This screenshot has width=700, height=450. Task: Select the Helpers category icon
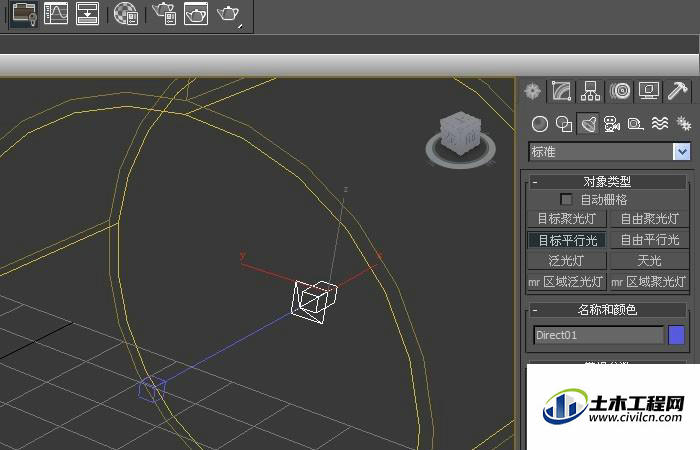tap(635, 124)
